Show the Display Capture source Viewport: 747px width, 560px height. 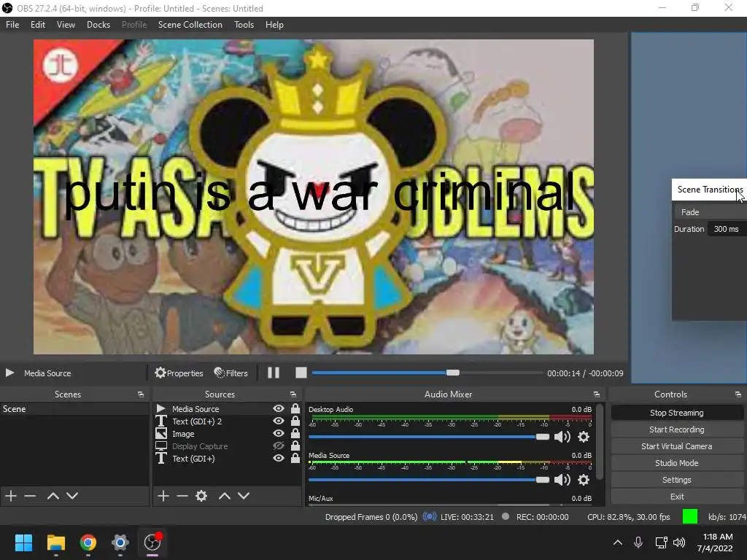(279, 446)
